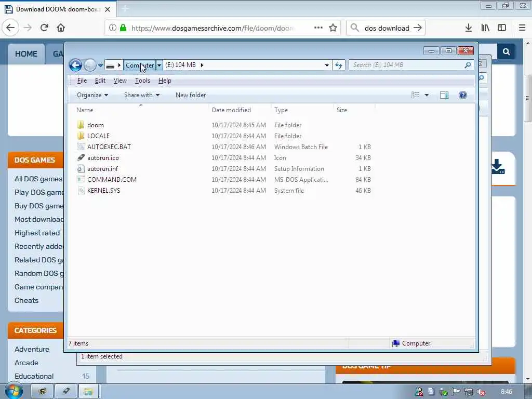Select the AUTOEXEC.BAT file icon
Screen dimensions: 532x399
pos(81,147)
